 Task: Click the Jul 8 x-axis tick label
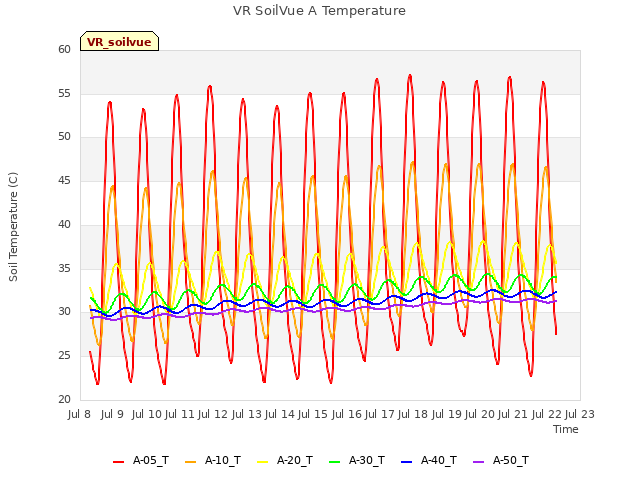pyautogui.click(x=79, y=414)
